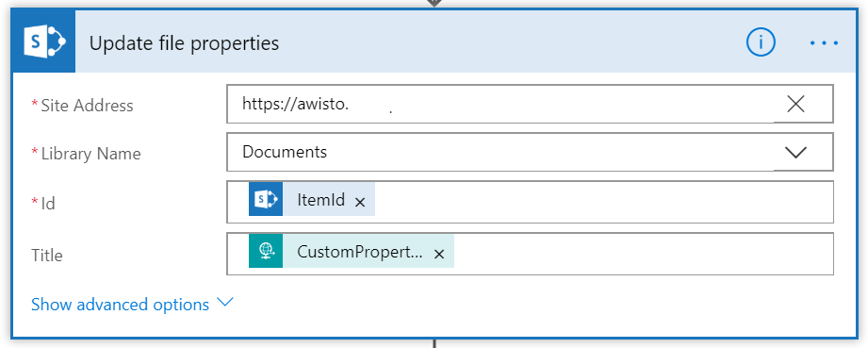Click the empty area of the Id field
This screenshot has width=868, height=348.
603,202
